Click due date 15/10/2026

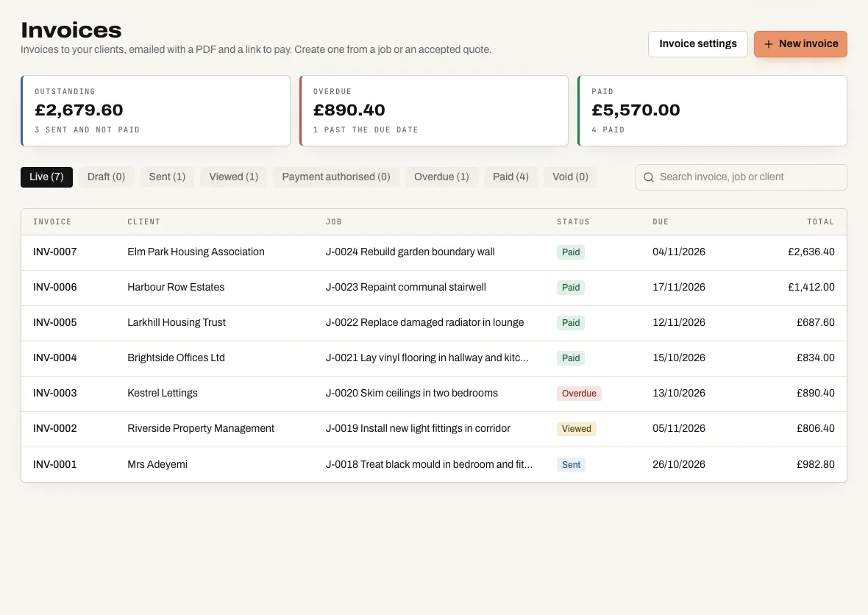tap(679, 358)
